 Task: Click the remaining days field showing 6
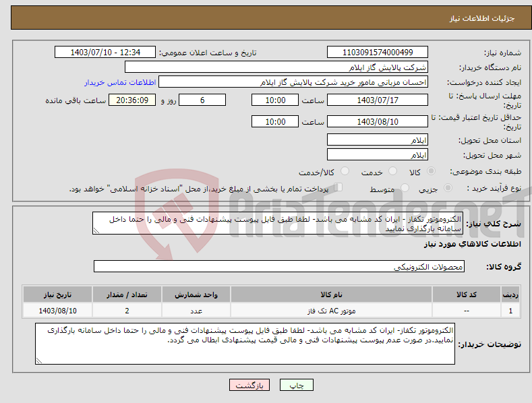pos(202,100)
